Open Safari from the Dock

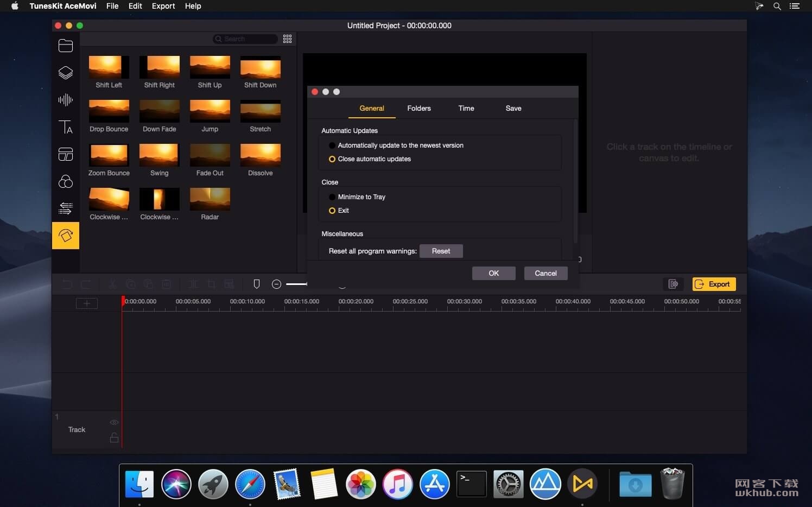pyautogui.click(x=250, y=484)
